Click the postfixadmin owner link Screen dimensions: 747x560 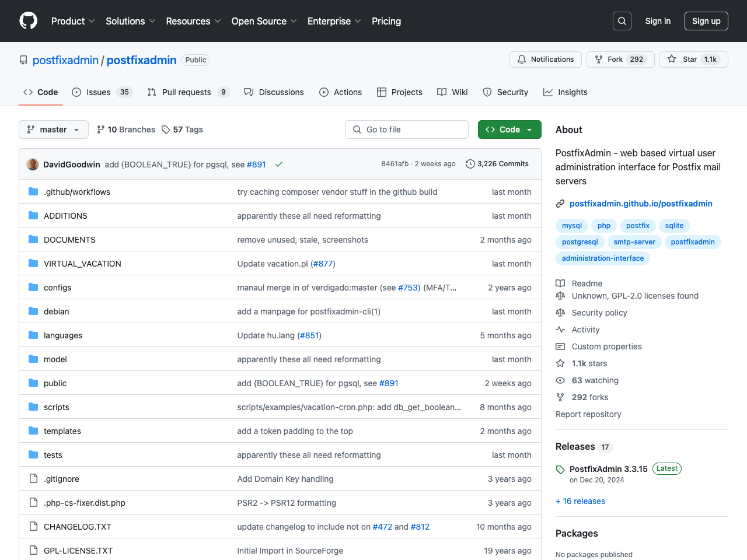(x=65, y=60)
